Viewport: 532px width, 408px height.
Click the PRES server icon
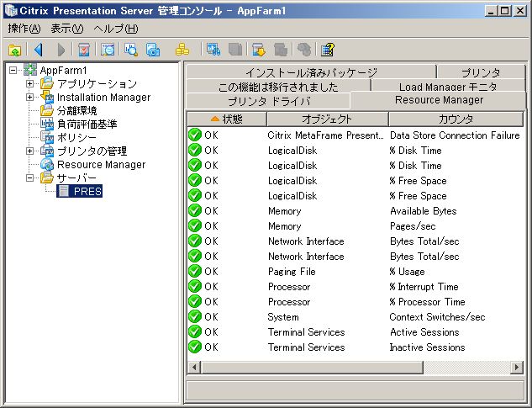[63, 191]
